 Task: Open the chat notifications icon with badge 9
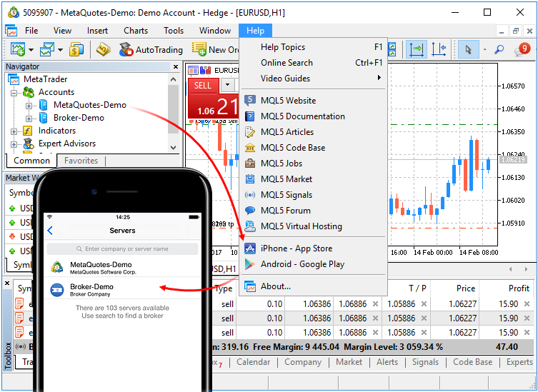(522, 49)
